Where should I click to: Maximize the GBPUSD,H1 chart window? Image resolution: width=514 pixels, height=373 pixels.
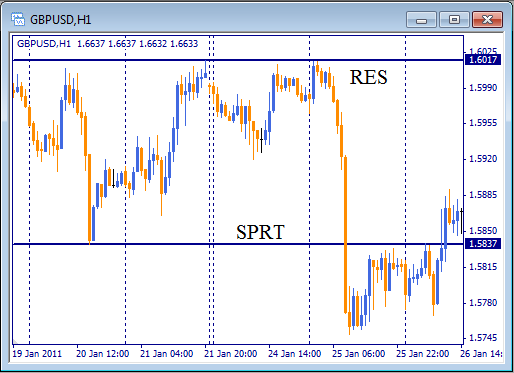pyautogui.click(x=454, y=20)
